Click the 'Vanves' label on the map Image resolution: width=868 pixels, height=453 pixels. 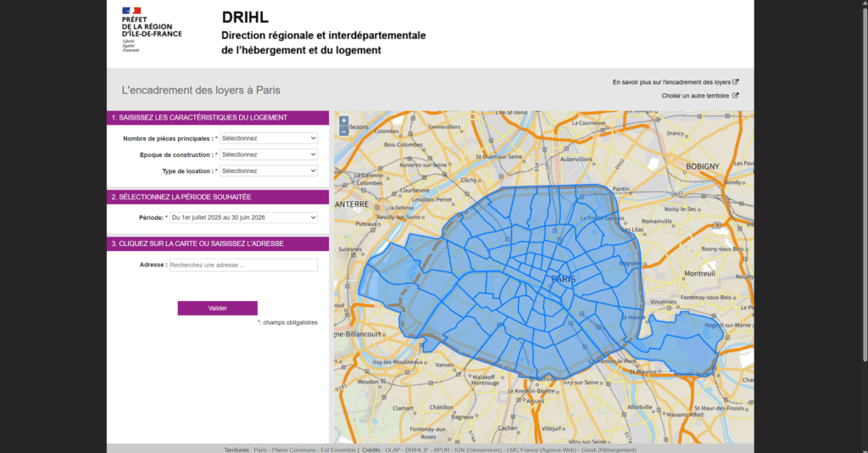[x=444, y=365]
